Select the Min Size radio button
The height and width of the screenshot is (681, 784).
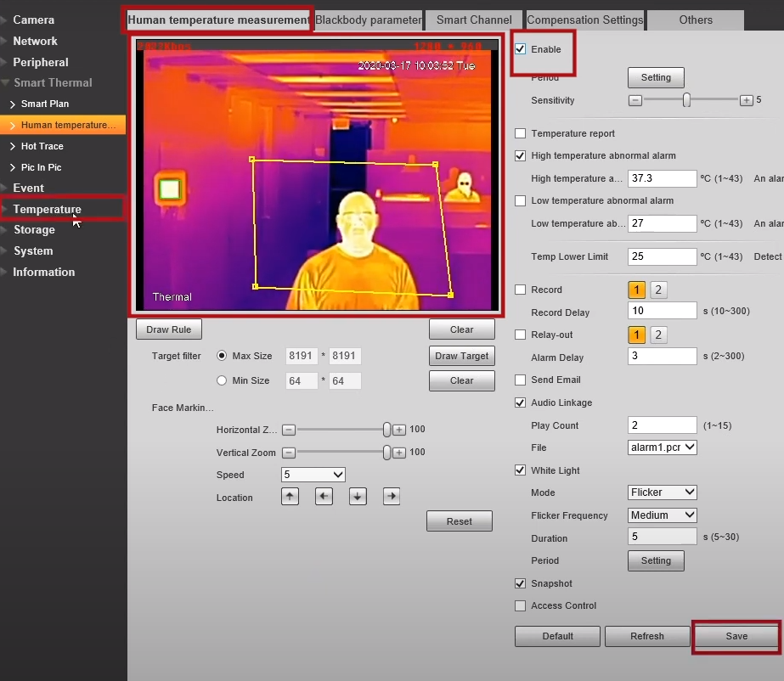click(x=222, y=380)
